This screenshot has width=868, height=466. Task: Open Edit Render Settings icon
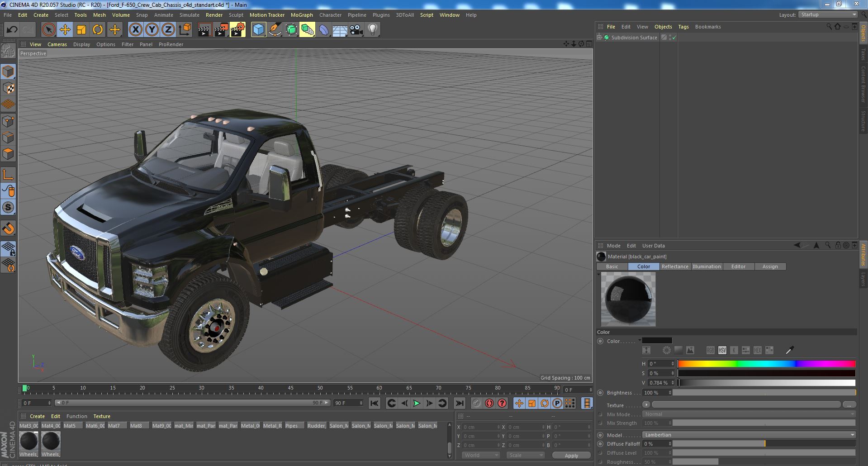coord(238,30)
